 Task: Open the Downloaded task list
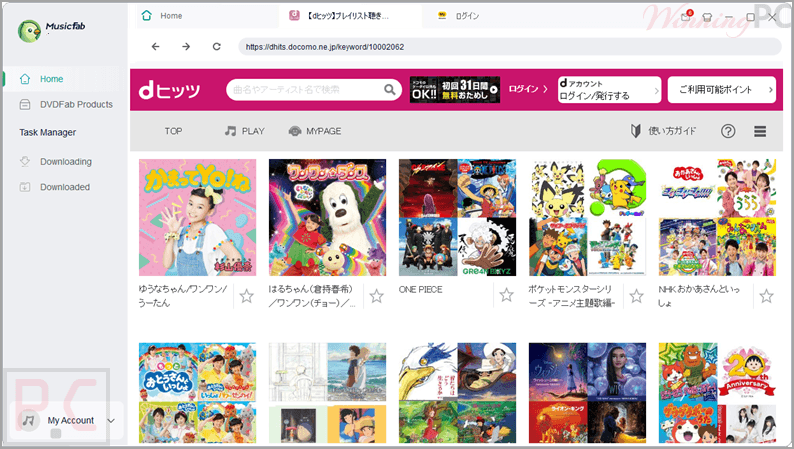tap(55, 187)
